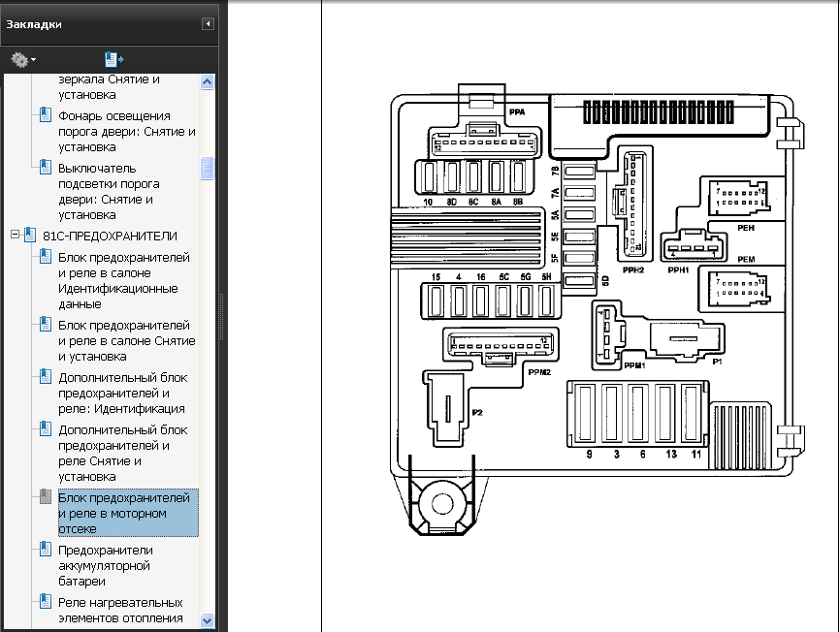840x632 pixels.
Task: Click the PPM1 label in the diagram
Action: click(x=634, y=365)
